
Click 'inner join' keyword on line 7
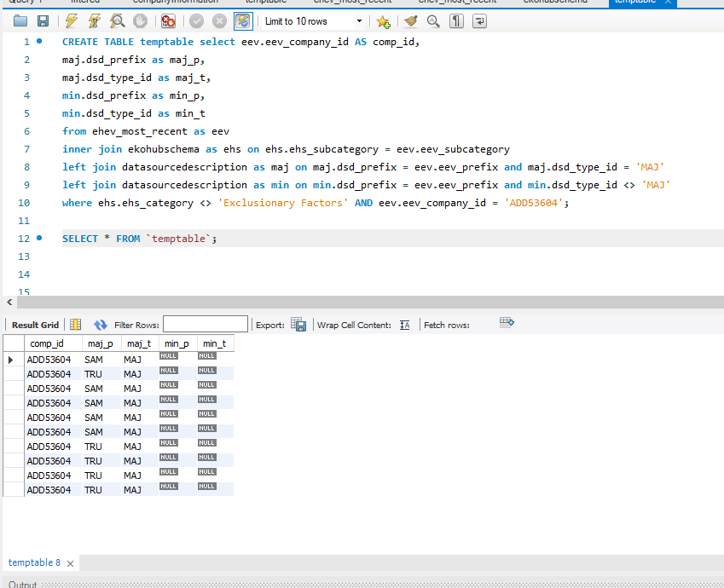point(92,149)
